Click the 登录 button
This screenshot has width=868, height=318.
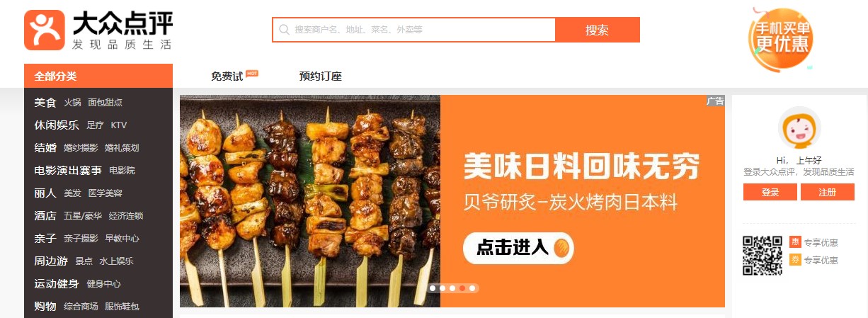tap(770, 192)
